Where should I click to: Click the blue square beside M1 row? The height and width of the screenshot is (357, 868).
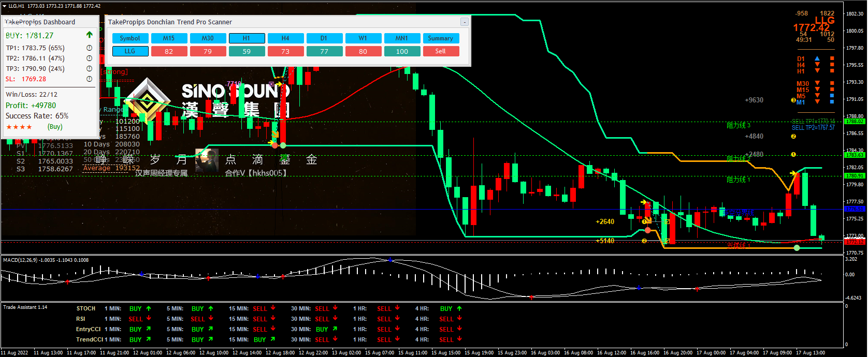(832, 101)
